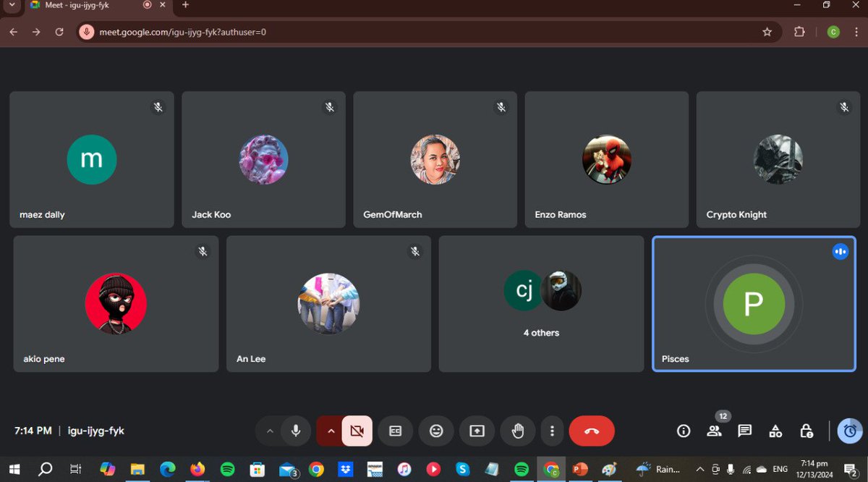Raise your hand
The width and height of the screenshot is (868, 482).
[x=518, y=431]
